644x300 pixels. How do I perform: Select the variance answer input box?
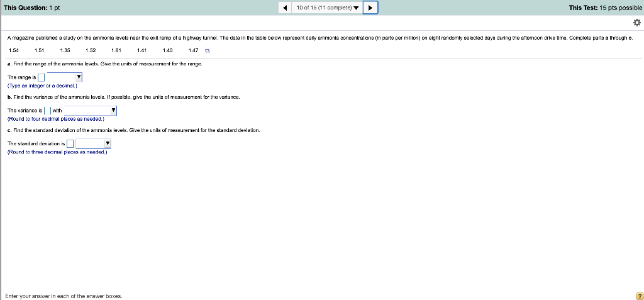coord(47,111)
